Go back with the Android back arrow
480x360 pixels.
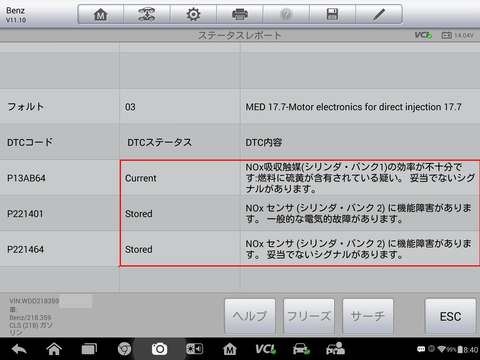19,349
